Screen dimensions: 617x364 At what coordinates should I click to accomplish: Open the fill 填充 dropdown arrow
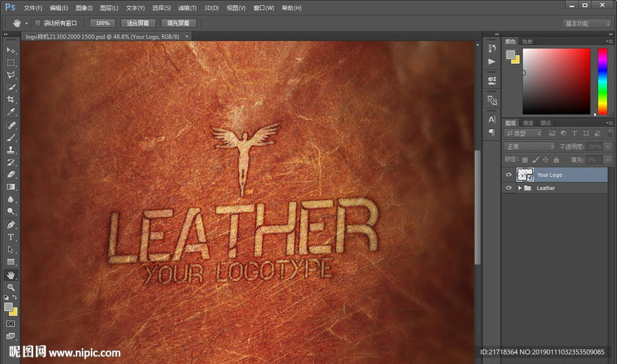click(x=608, y=160)
